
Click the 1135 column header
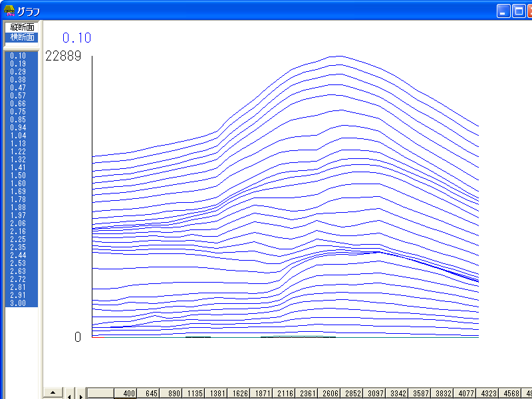click(x=193, y=394)
